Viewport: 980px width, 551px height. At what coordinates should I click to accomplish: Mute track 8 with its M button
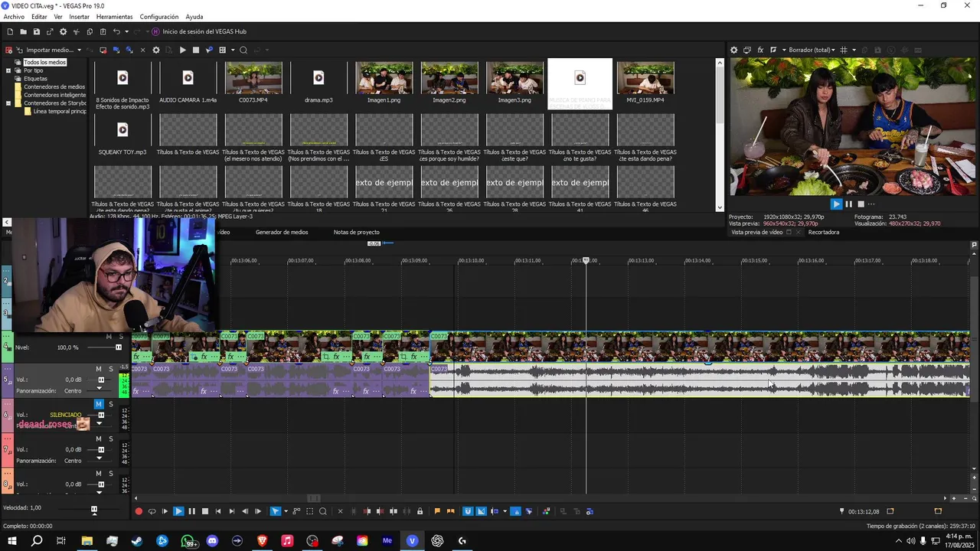pos(99,474)
